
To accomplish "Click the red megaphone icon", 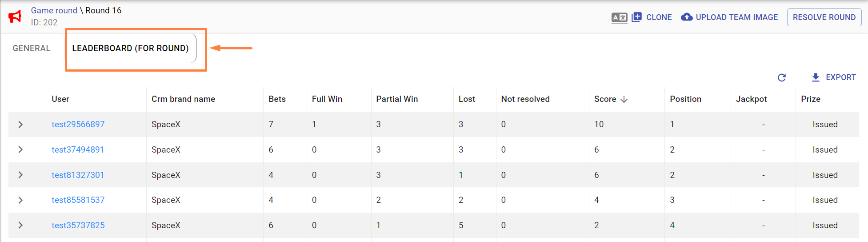I will 15,17.
